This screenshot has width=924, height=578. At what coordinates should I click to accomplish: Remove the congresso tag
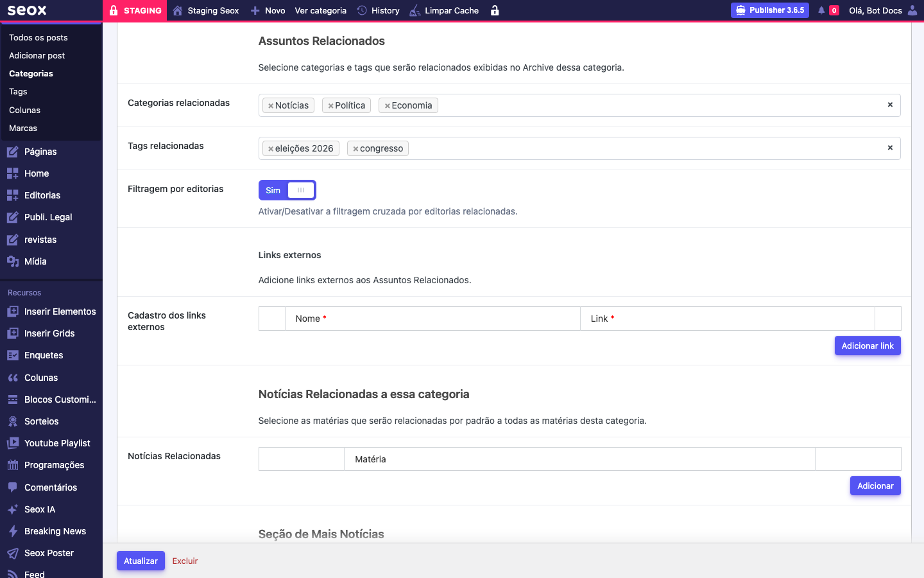355,149
